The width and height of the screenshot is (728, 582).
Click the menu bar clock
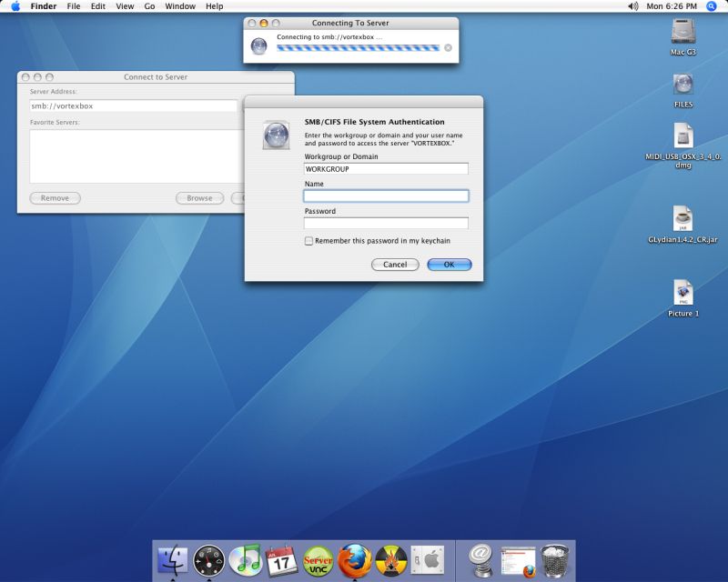(x=672, y=6)
